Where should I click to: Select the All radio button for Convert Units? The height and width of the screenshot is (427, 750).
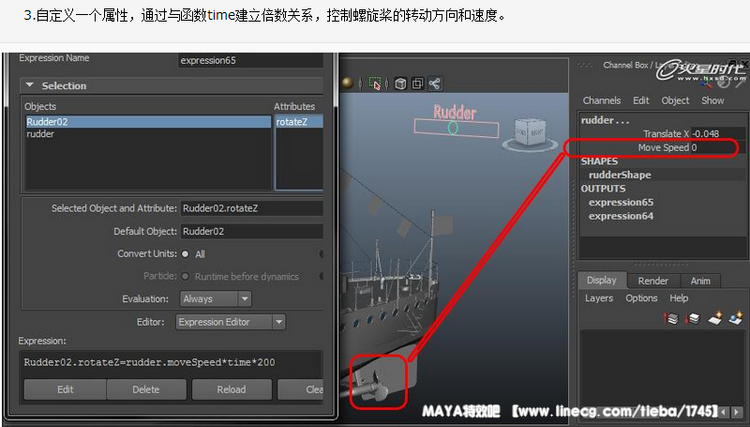pos(185,254)
